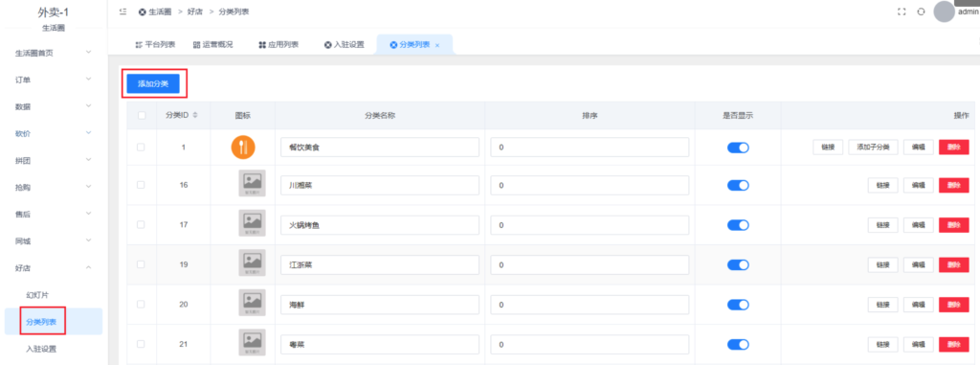
Task: Click the placeholder image for 江浙菜
Action: click(x=252, y=262)
